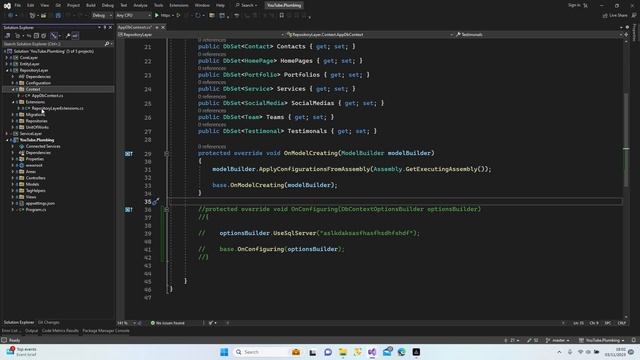The image size is (640, 360).
Task: Open the Edit menu
Action: (31, 5)
